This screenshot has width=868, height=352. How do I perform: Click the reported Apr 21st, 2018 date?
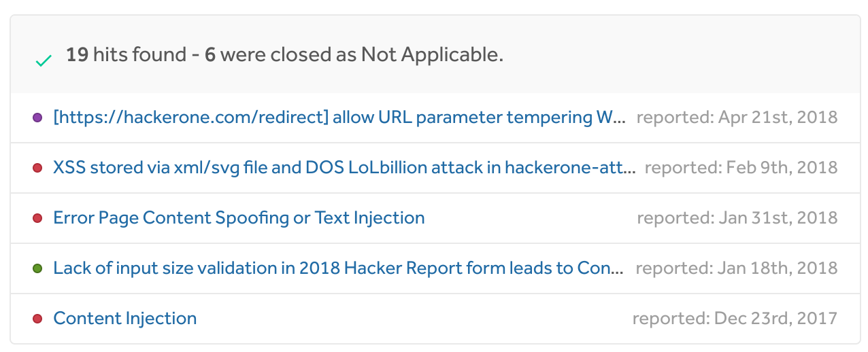tap(737, 118)
